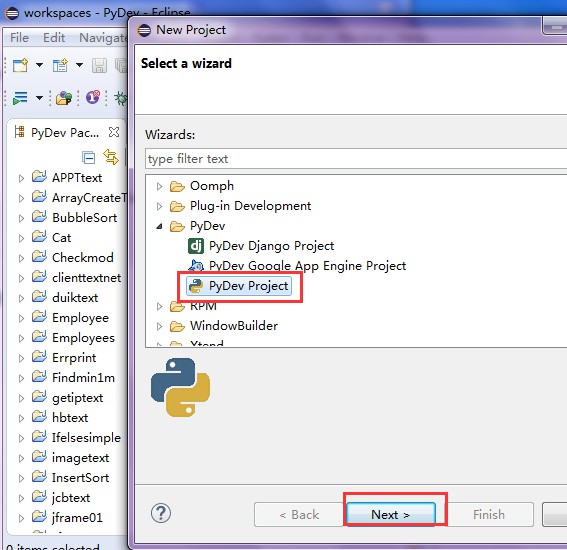Open wizard Help question mark
This screenshot has height=550, width=567.
[x=161, y=513]
